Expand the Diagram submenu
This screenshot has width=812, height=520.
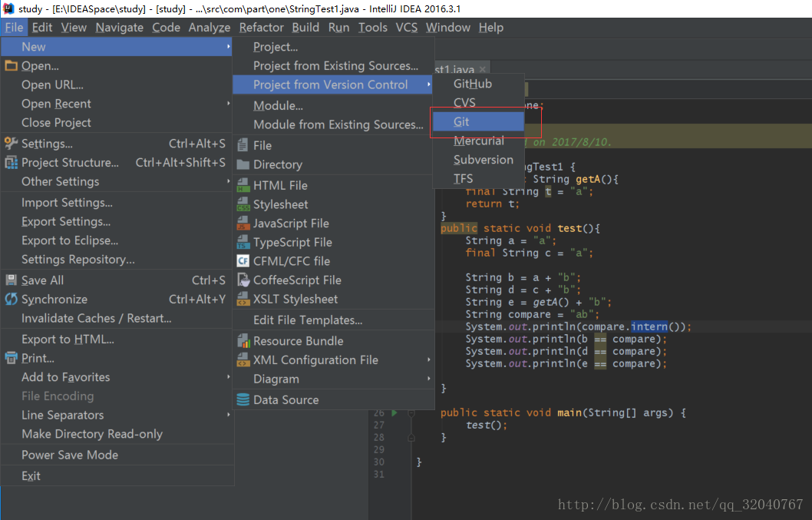point(276,379)
